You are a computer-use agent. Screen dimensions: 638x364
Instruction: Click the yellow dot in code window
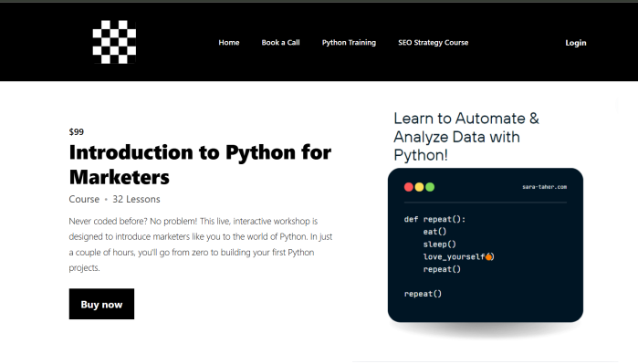[419, 187]
